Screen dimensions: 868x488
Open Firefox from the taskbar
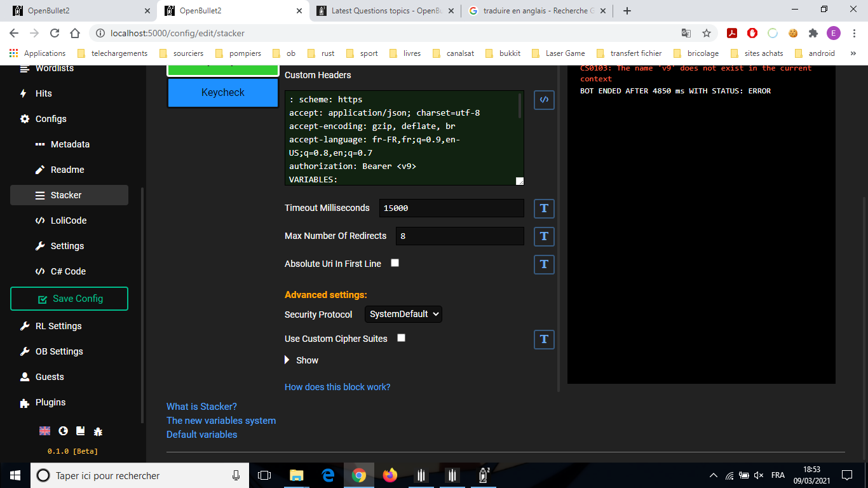coord(390,475)
